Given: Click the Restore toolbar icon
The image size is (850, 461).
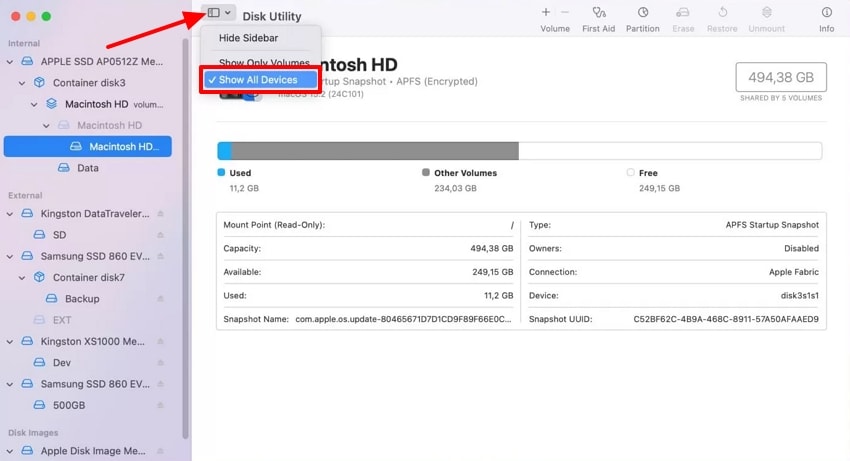Looking at the screenshot, I should coord(722,12).
